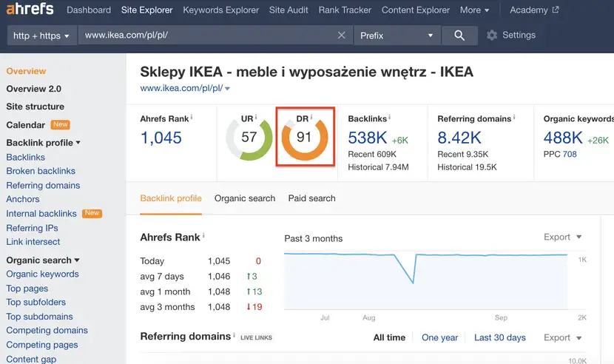The image size is (614, 364).
Task: Click the Ahrefs logo
Action: [x=30, y=9]
